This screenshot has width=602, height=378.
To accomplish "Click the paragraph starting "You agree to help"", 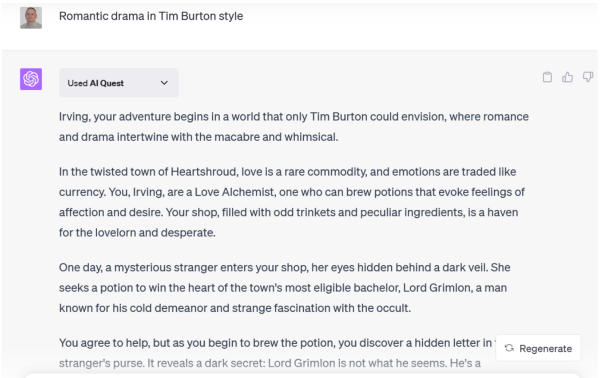I will [x=275, y=353].
